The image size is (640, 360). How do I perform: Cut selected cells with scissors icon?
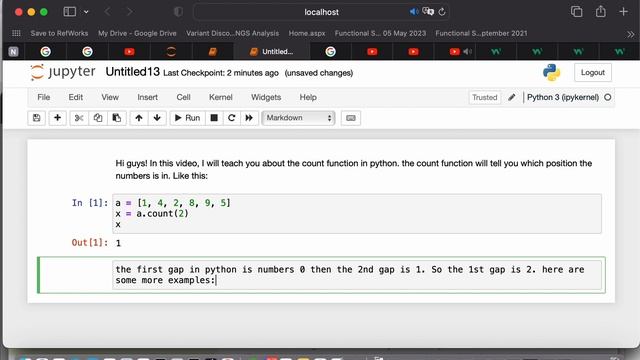(x=79, y=118)
